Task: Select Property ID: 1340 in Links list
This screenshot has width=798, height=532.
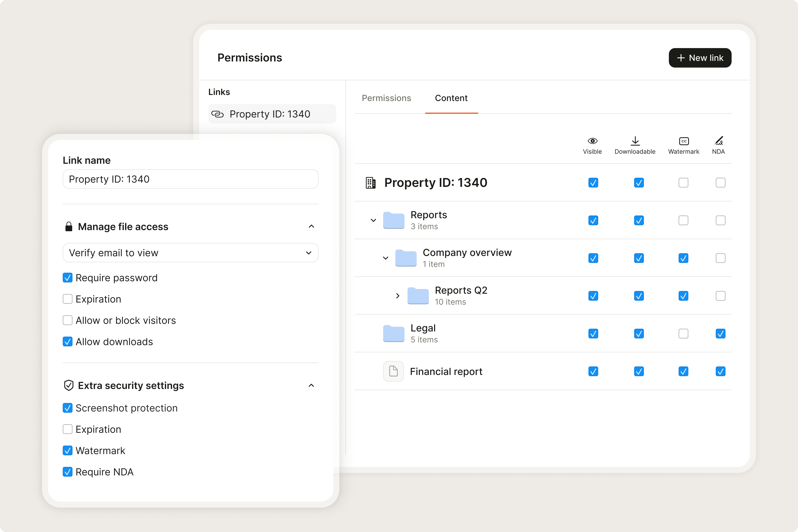Action: (272, 114)
